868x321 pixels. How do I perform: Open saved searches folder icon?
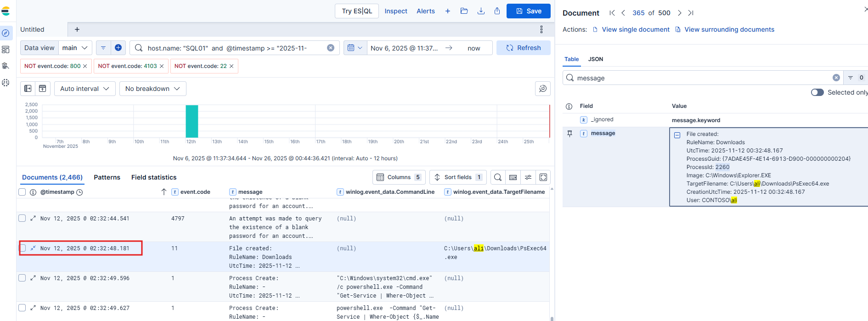(x=464, y=11)
